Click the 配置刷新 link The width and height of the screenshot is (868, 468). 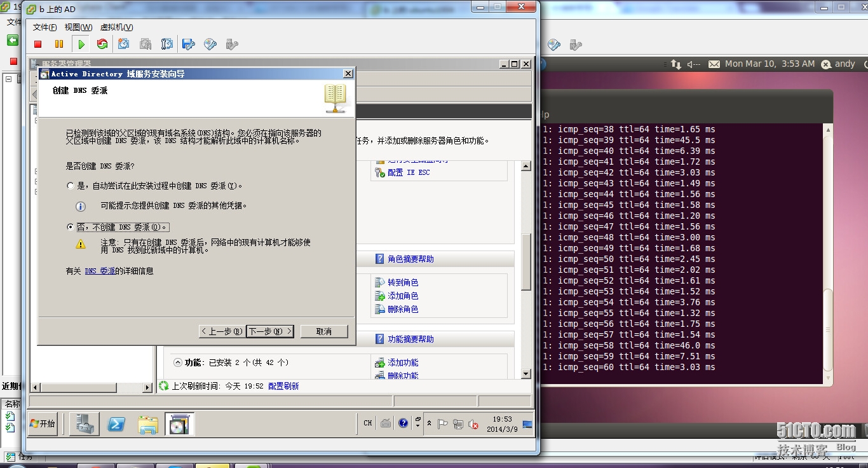283,386
